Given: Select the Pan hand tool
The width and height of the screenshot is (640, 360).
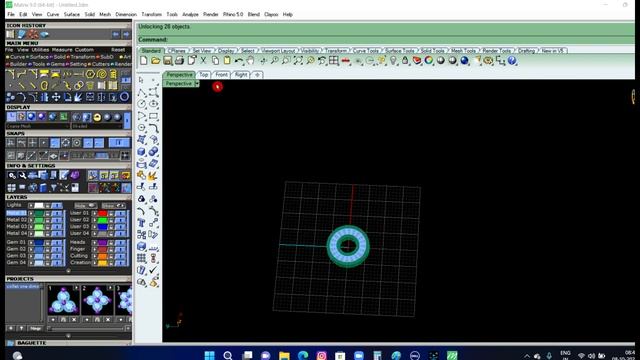Looking at the screenshot, I should pyautogui.click(x=250, y=61).
